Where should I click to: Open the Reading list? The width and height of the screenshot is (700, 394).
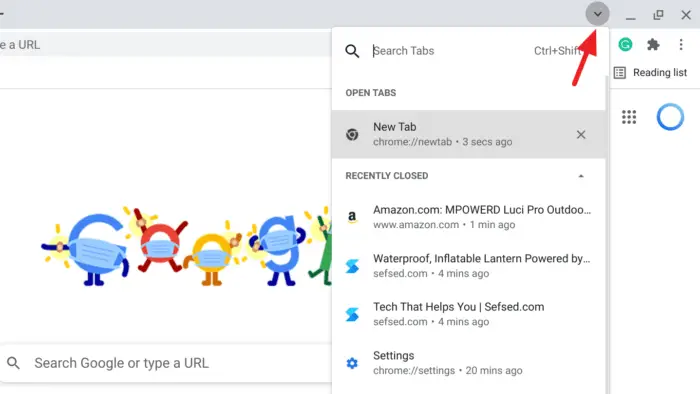click(650, 72)
